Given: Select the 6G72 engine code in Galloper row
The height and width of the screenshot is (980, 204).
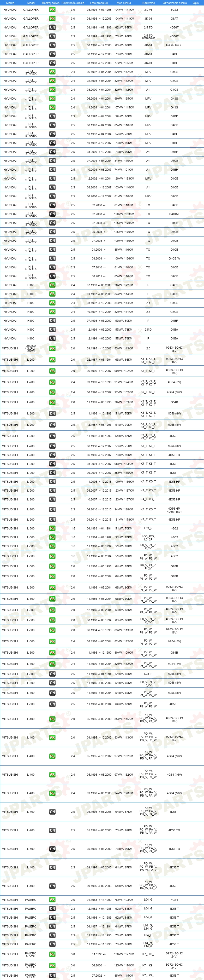Looking at the screenshot, I should click(x=174, y=10).
